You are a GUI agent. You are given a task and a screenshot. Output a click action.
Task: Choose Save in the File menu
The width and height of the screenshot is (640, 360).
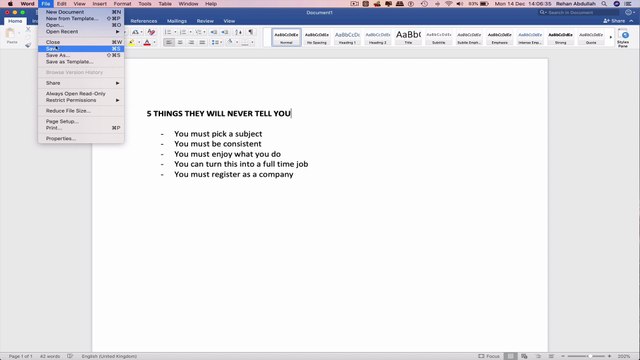[81, 49]
